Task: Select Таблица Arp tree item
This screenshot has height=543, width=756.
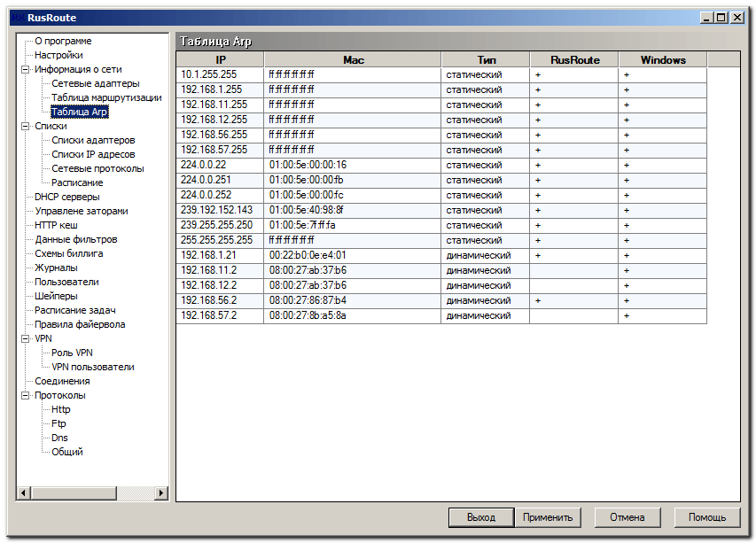Action: (x=80, y=112)
